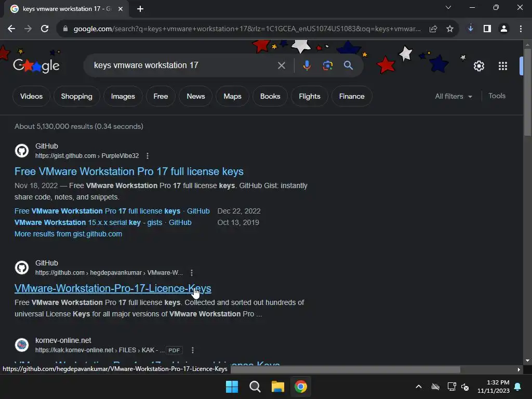Open a new browser tab
Viewport: 532px width, 399px height.
[x=140, y=9]
